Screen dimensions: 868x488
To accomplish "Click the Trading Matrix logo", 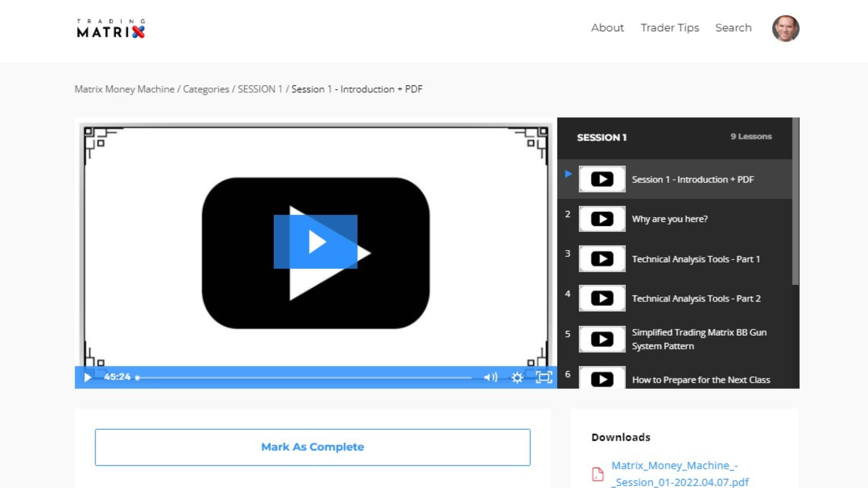I will click(111, 28).
